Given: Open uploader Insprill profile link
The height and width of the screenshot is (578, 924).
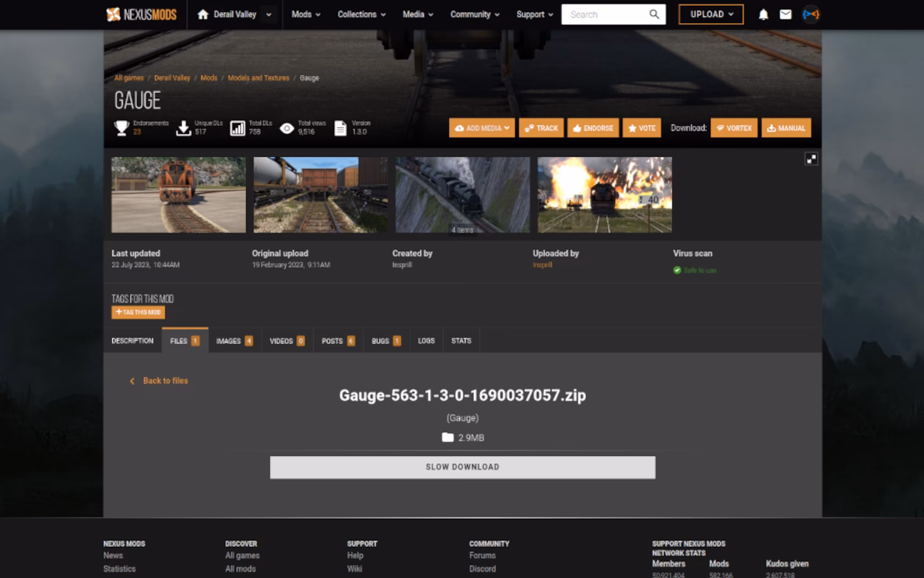Looking at the screenshot, I should click(542, 265).
